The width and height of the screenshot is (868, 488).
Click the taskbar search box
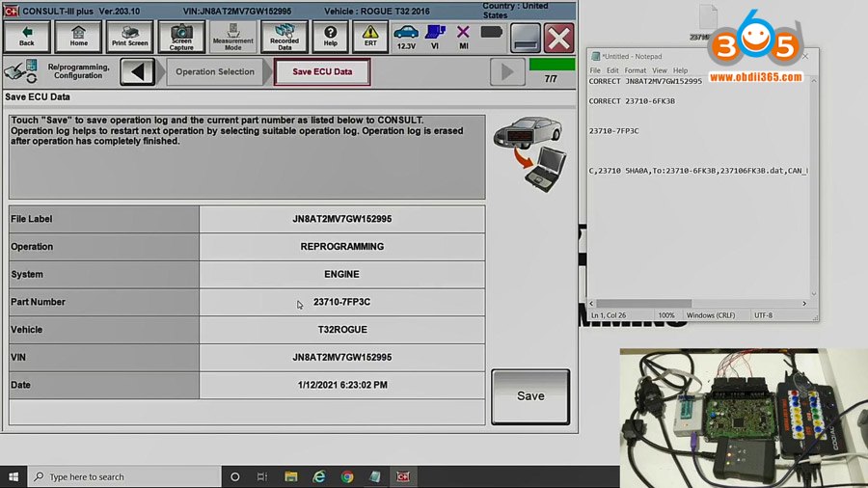coord(124,476)
